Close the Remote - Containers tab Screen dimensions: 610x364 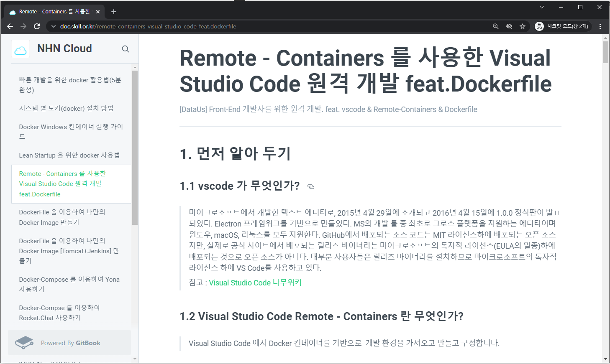98,12
